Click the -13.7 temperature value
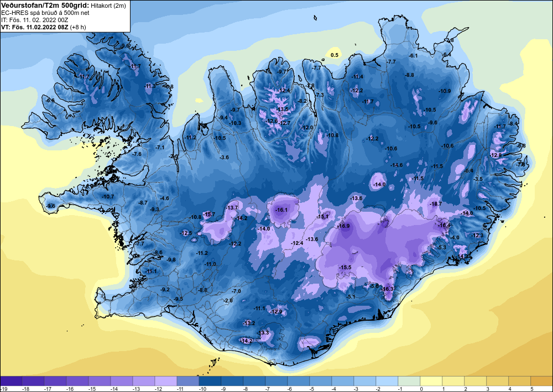 pyautogui.click(x=232, y=208)
